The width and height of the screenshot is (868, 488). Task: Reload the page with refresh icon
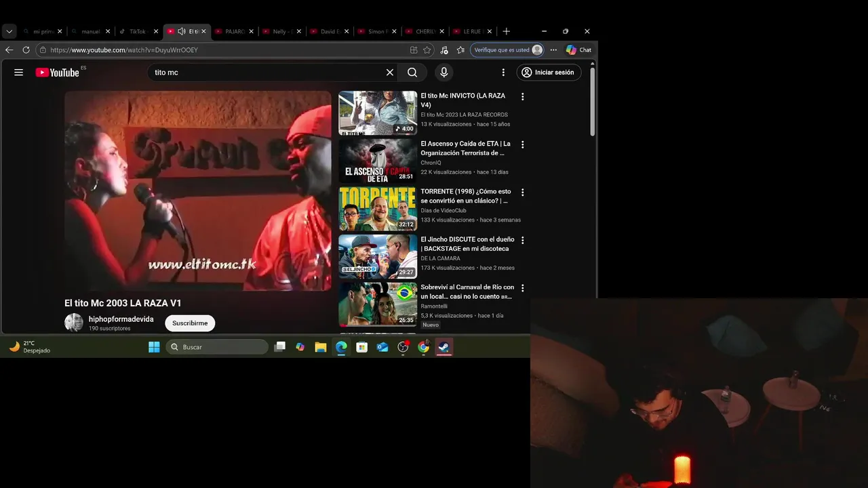click(26, 50)
